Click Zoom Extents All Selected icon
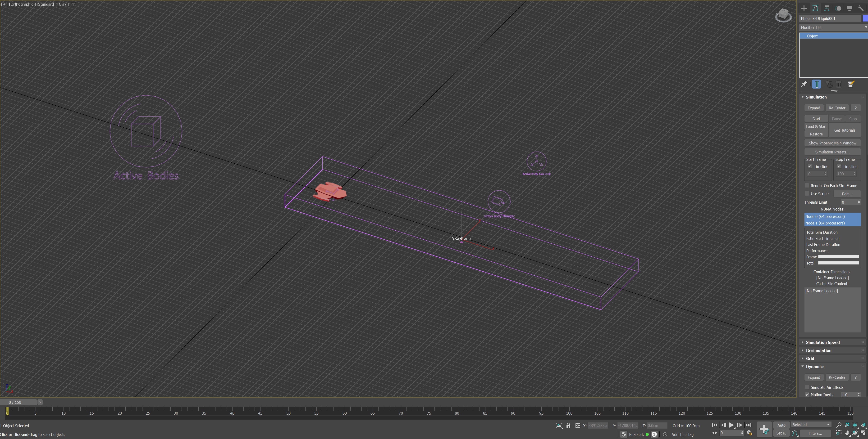868x439 pixels. [863, 425]
